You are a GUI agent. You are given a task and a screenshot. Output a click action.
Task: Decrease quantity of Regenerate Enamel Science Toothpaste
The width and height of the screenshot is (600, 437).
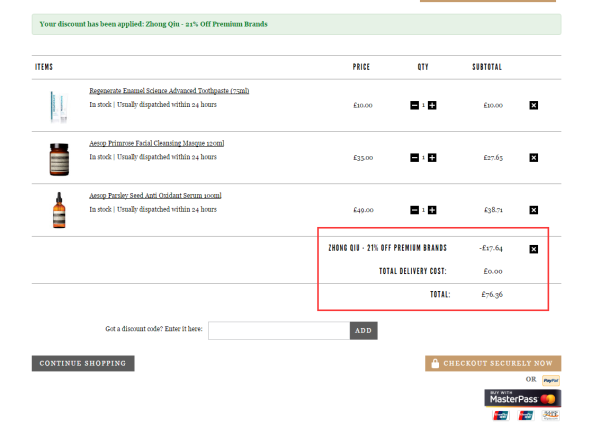(x=414, y=105)
